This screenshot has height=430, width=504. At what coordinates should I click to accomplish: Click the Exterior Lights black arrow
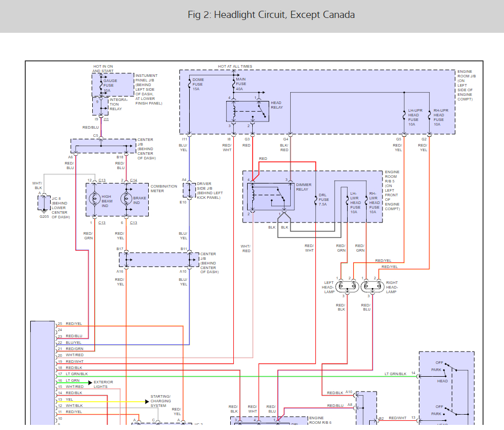[x=90, y=383]
